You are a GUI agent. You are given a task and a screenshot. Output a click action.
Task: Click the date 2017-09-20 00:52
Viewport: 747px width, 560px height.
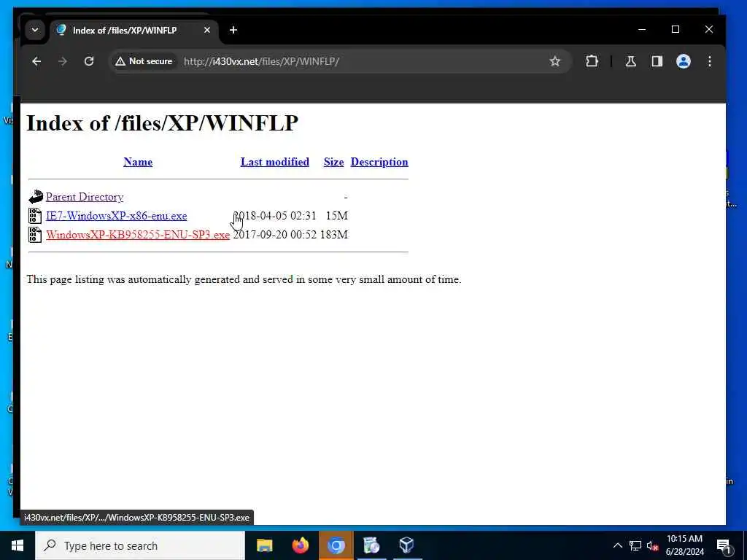(x=275, y=235)
